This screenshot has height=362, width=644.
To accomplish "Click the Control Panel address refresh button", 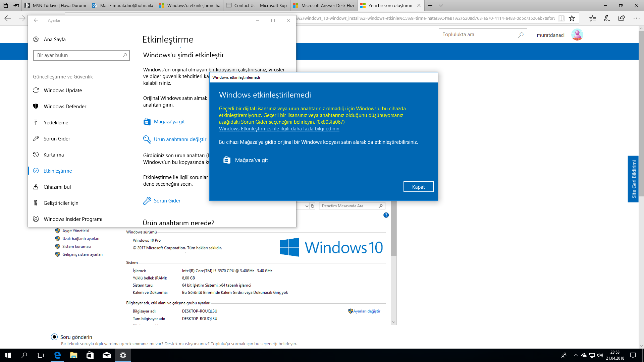I will tap(313, 206).
